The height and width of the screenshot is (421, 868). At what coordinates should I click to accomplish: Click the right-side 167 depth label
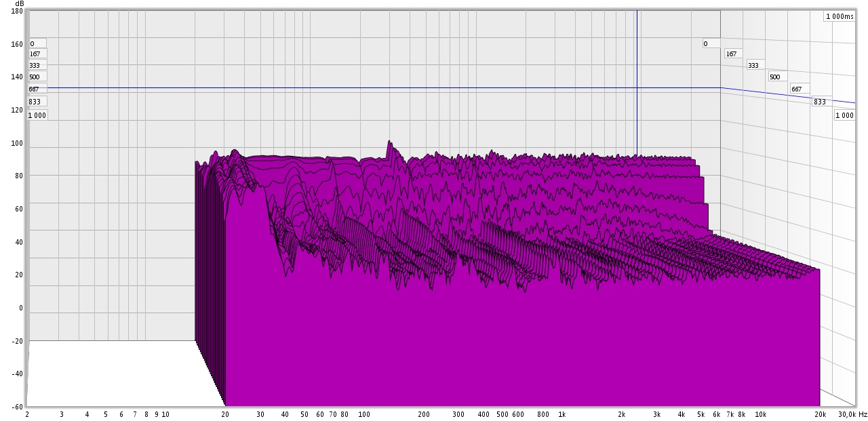pos(733,54)
